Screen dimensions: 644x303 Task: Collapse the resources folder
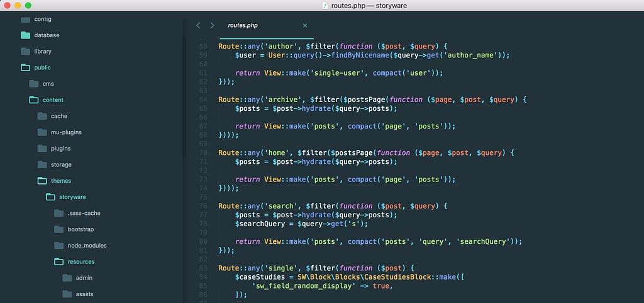point(74,261)
